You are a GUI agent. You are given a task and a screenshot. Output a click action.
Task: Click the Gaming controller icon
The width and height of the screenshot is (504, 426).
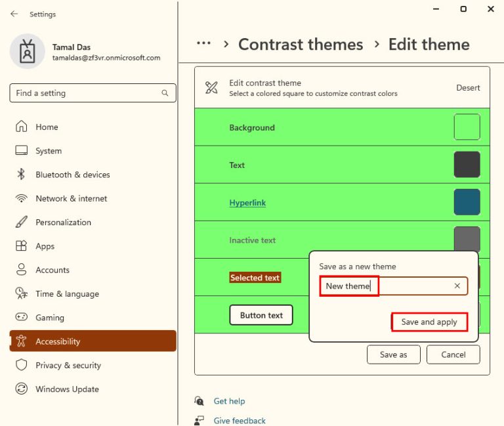(21, 317)
